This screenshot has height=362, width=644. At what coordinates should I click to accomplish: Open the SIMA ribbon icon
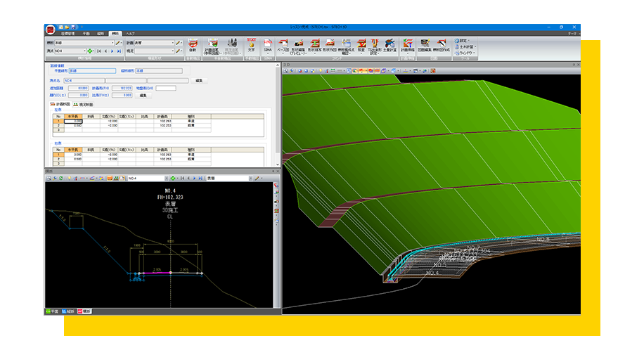click(x=268, y=45)
